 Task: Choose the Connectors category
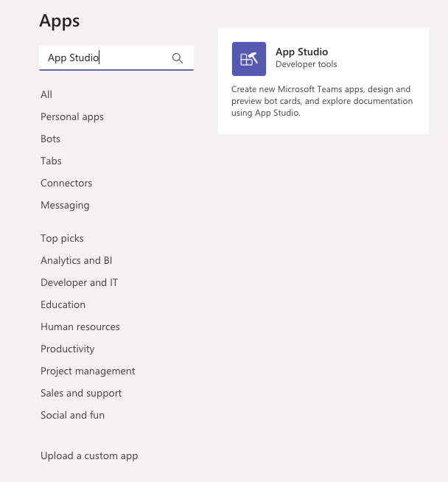(66, 183)
